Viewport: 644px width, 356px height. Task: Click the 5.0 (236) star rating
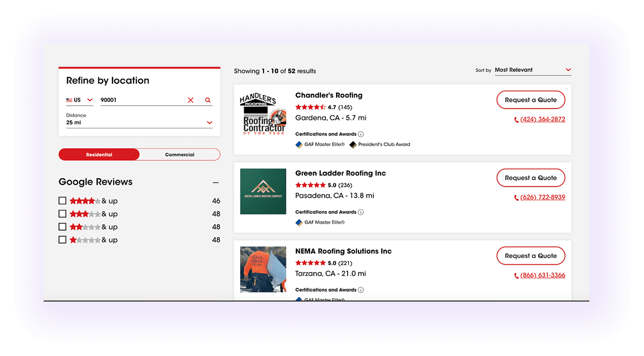324,185
